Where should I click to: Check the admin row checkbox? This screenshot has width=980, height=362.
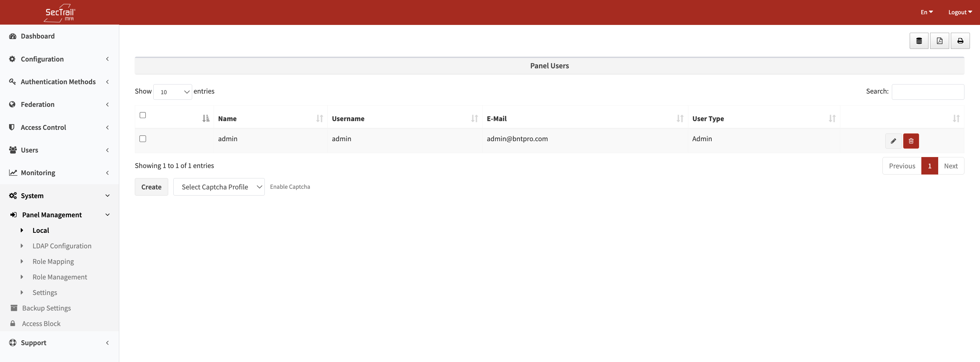coord(143,139)
